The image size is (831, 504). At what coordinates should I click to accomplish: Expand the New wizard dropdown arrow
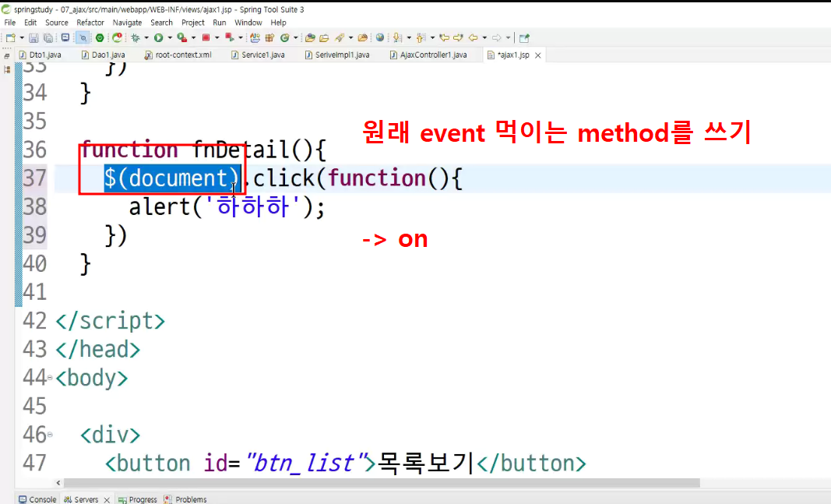coord(22,37)
